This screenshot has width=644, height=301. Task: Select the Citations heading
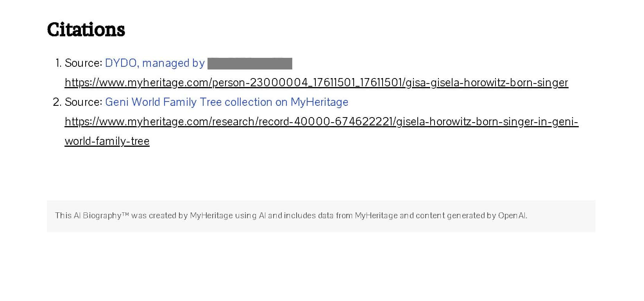coord(86,30)
